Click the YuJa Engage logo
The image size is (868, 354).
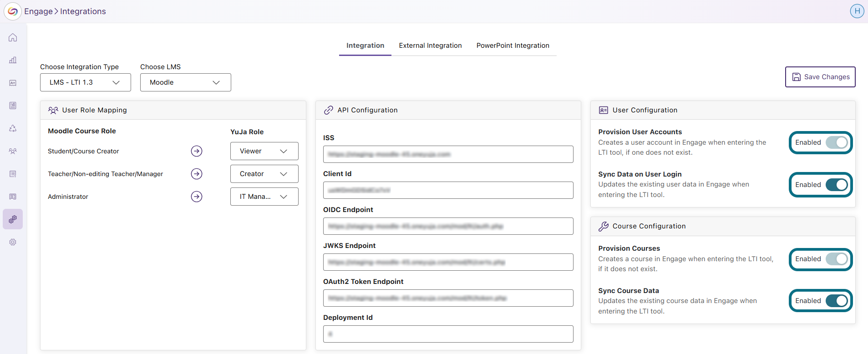click(13, 11)
